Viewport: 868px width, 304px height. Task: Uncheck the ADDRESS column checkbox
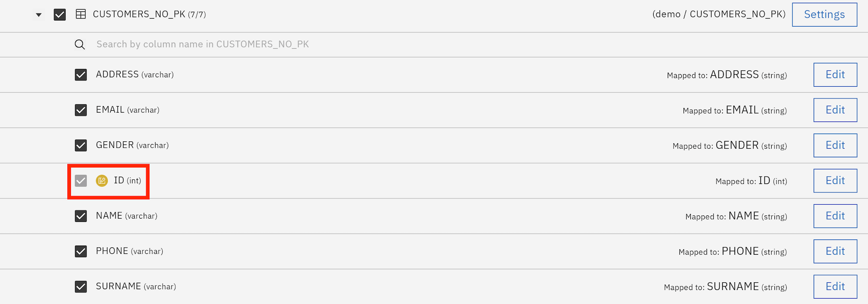point(81,75)
